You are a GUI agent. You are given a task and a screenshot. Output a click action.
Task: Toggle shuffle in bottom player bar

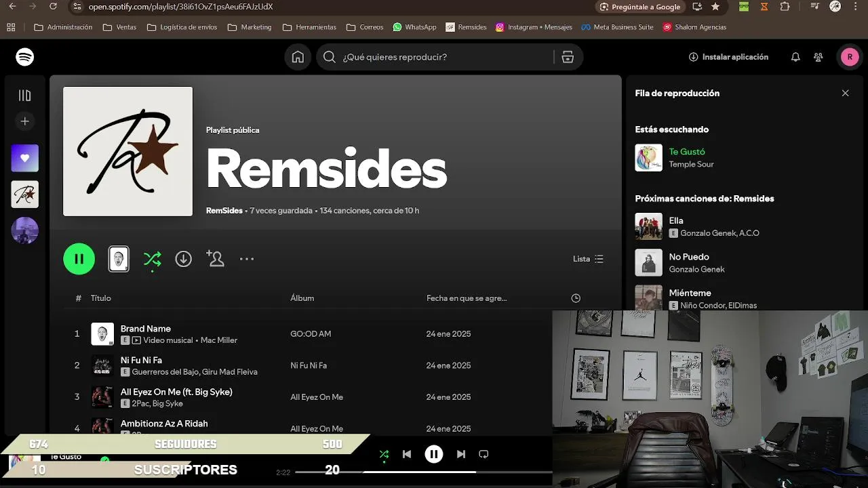pyautogui.click(x=384, y=454)
